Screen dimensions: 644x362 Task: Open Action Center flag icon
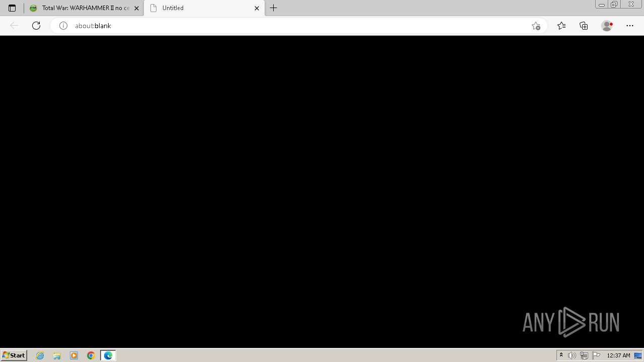[x=596, y=355]
